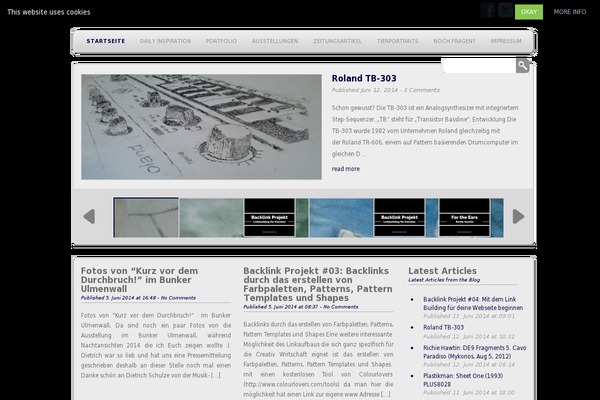The image size is (600, 400).
Task: Click 'Latest Articles from the Blog' subtitle
Action: 444,280
